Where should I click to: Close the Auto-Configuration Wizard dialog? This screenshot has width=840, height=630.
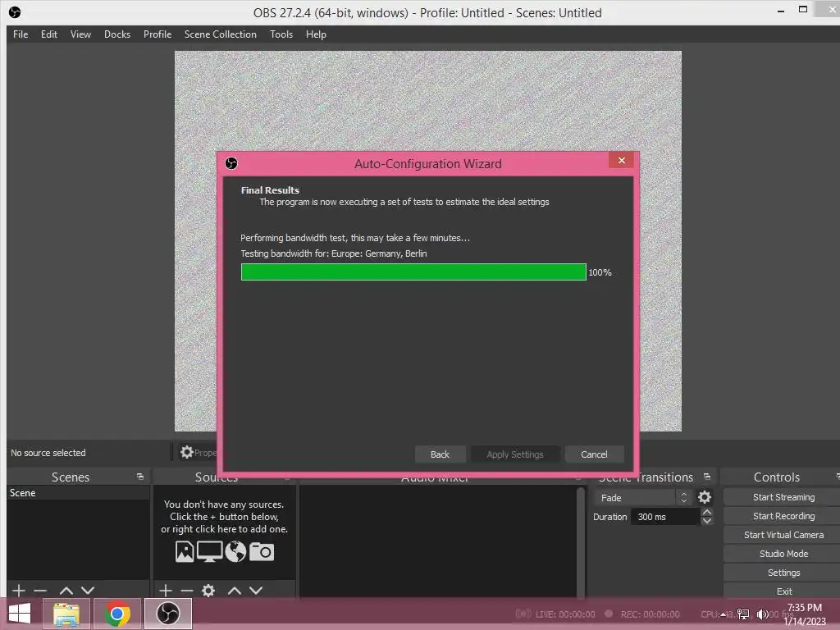pos(622,160)
